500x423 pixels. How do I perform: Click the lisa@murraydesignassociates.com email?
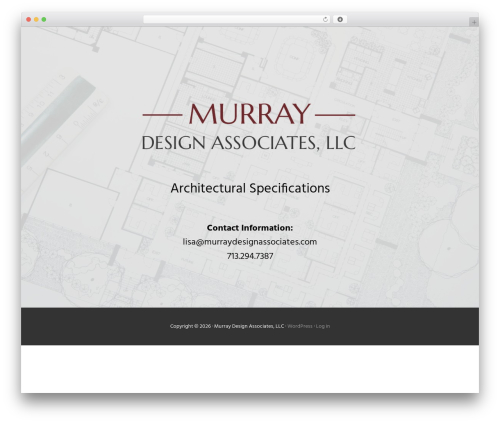(250, 242)
